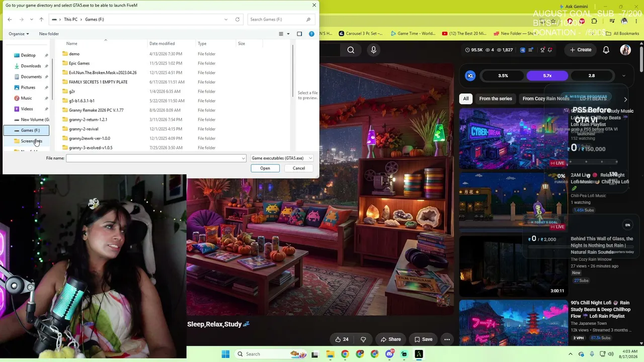Sort files by Type column

[202, 44]
